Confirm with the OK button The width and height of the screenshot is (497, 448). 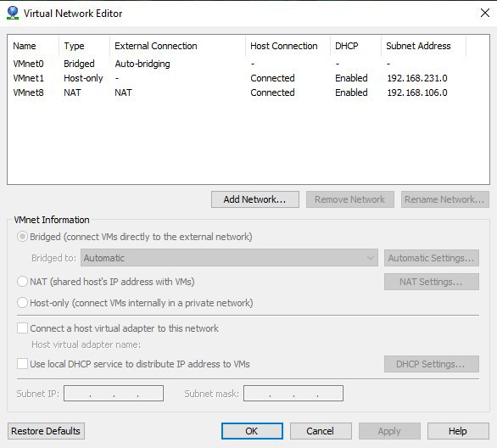click(x=252, y=431)
